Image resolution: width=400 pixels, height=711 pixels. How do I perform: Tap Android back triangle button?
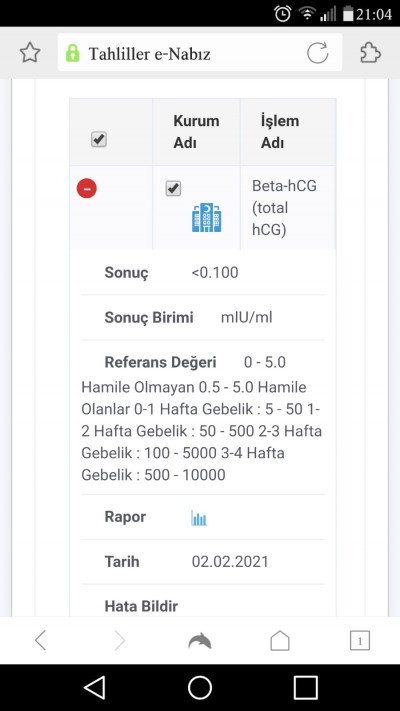[x=95, y=688]
